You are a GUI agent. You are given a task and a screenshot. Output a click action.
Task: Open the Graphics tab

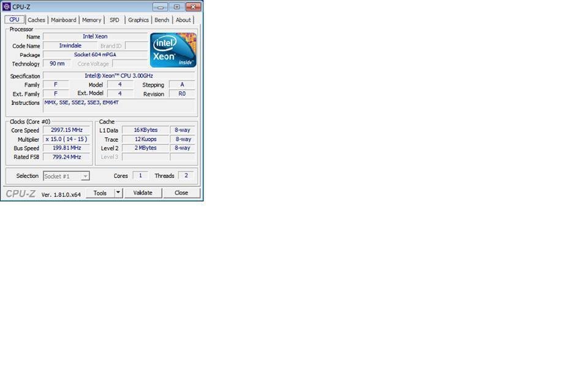[138, 20]
